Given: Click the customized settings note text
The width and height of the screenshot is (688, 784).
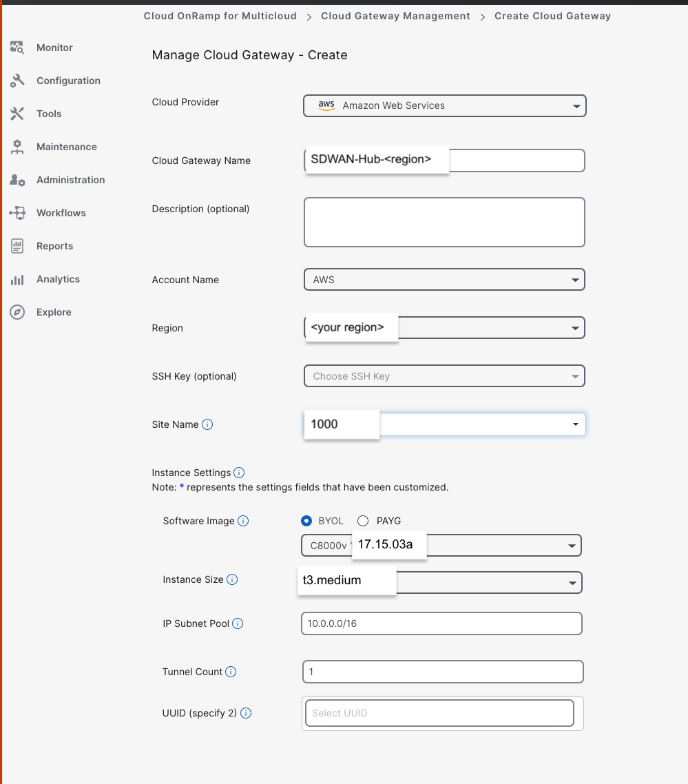Looking at the screenshot, I should point(300,487).
